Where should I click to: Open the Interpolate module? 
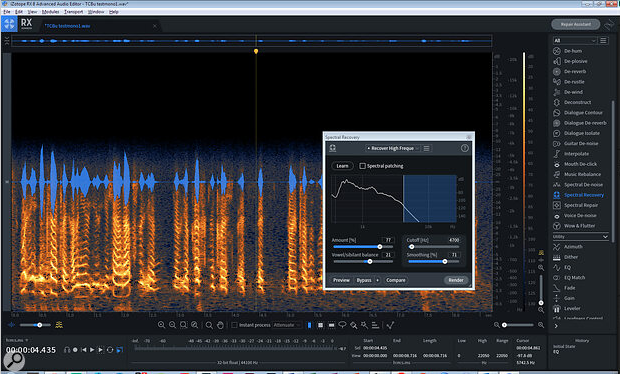[x=576, y=154]
